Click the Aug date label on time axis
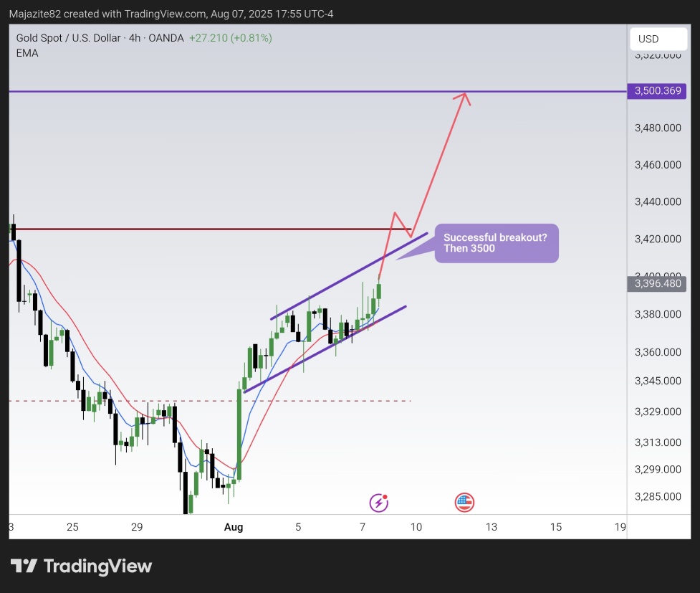Viewport: 700px width, 593px height. [x=234, y=527]
